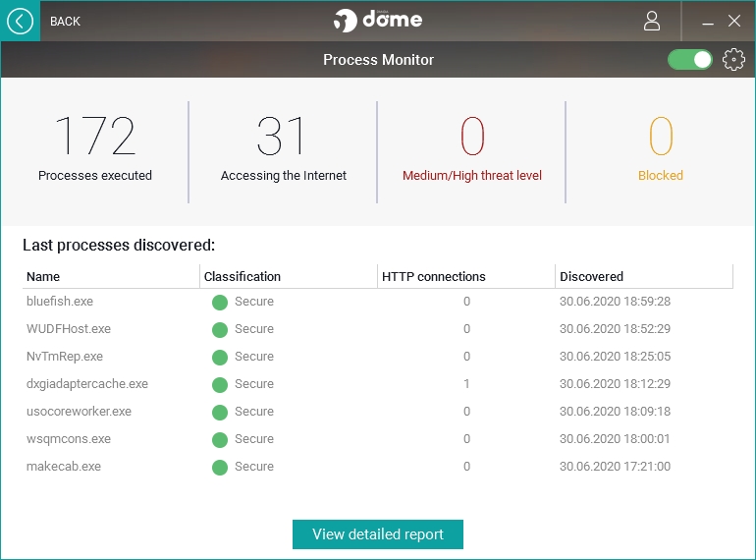The width and height of the screenshot is (756, 560).
Task: Open Processes executed count
Action: pyautogui.click(x=95, y=138)
